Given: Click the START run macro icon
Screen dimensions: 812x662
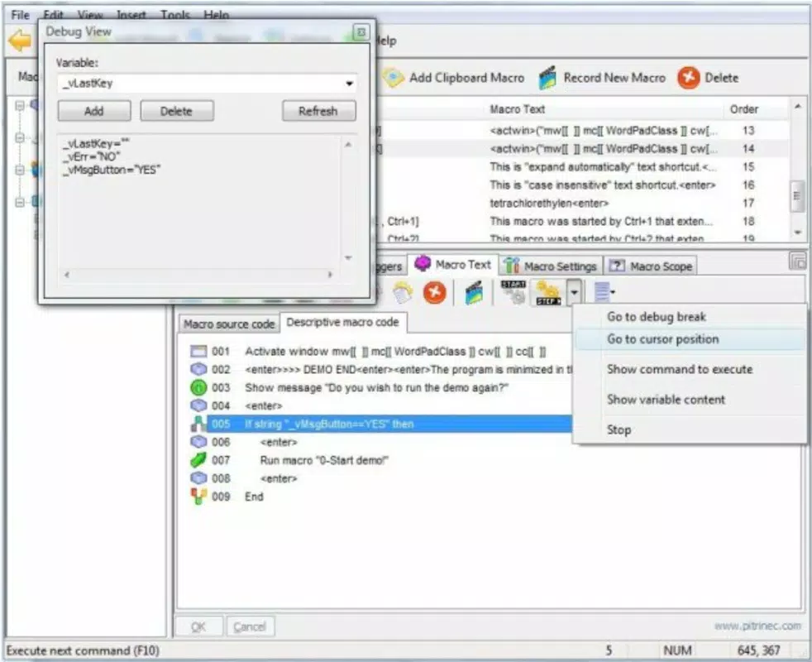Looking at the screenshot, I should coord(513,292).
